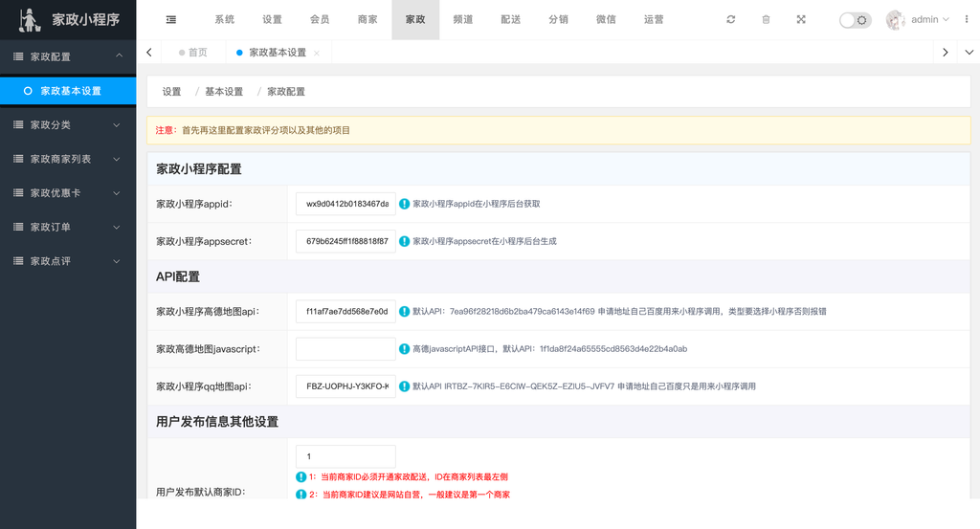Click the API配置 section heading

tap(177, 276)
